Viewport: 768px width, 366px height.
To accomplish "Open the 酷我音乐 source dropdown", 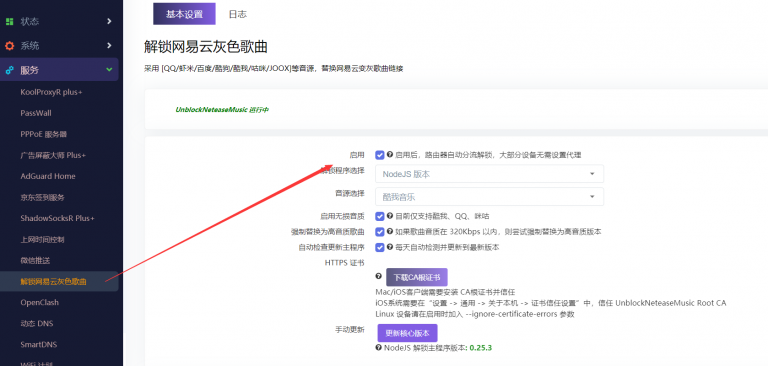I will coord(489,196).
